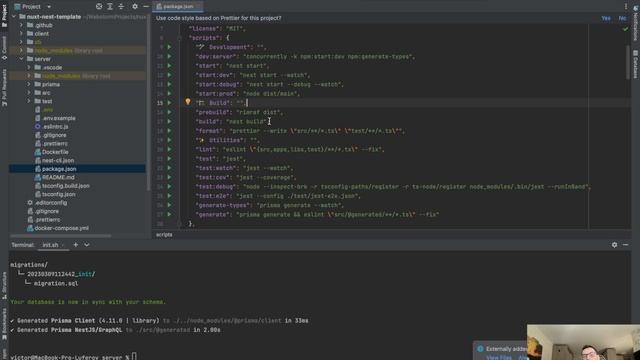This screenshot has height=360, width=640.
Task: Add a new terminal session tab
Action: (x=76, y=245)
